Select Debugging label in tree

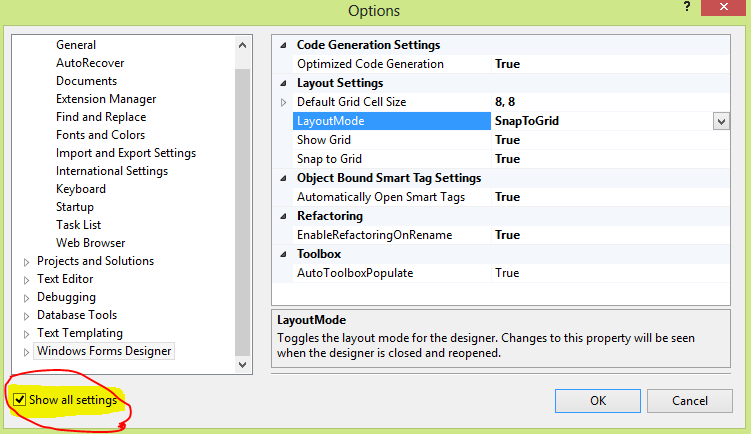(x=66, y=297)
